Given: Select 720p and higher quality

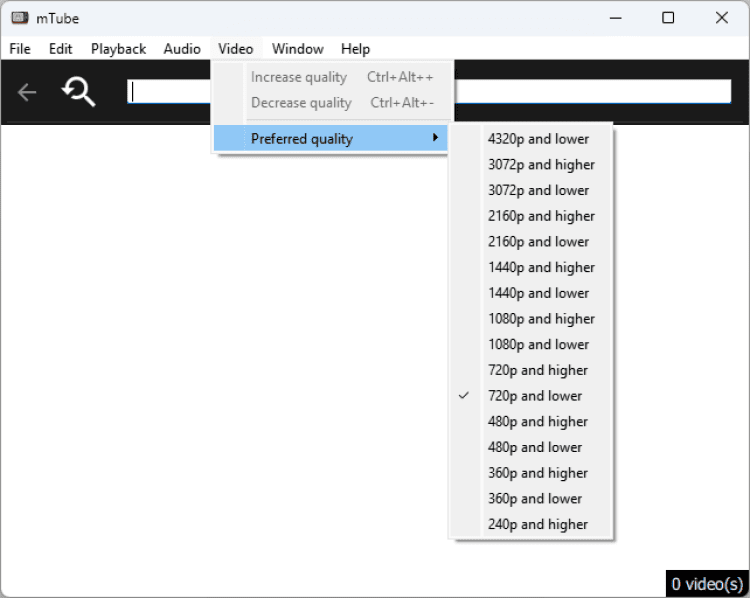Looking at the screenshot, I should tap(531, 370).
